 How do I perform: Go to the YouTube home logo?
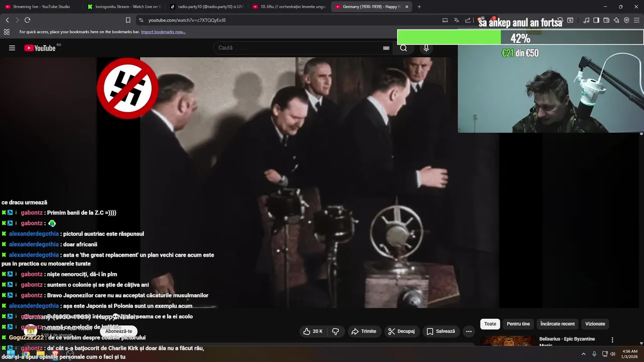(x=40, y=48)
